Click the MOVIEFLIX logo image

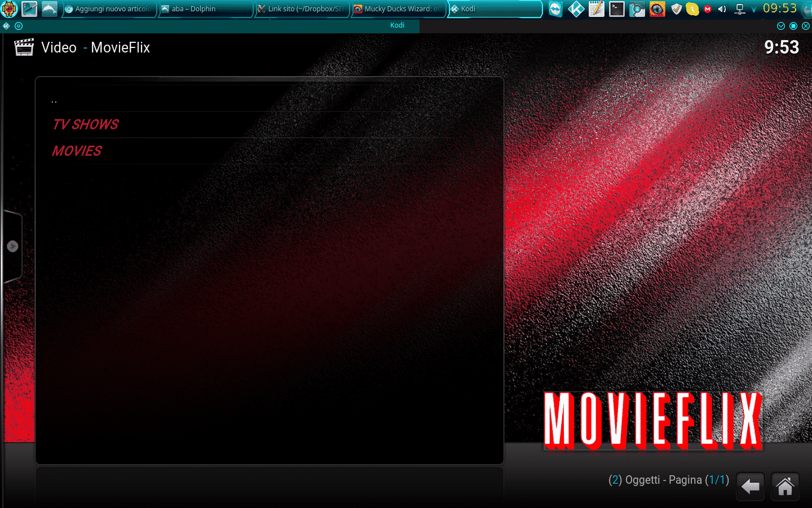(653, 421)
